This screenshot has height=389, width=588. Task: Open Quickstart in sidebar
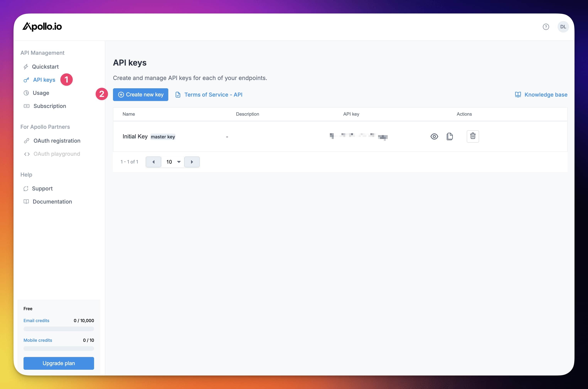(x=45, y=67)
